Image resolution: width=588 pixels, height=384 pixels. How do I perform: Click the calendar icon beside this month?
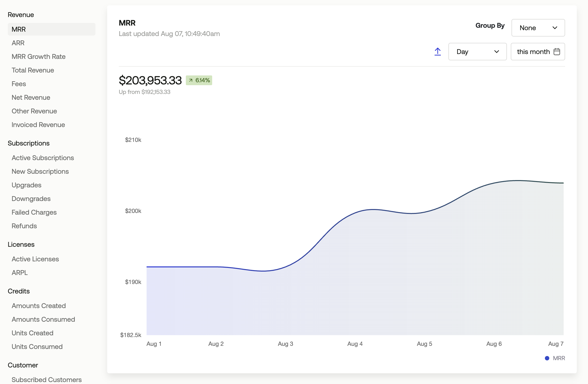[557, 52]
